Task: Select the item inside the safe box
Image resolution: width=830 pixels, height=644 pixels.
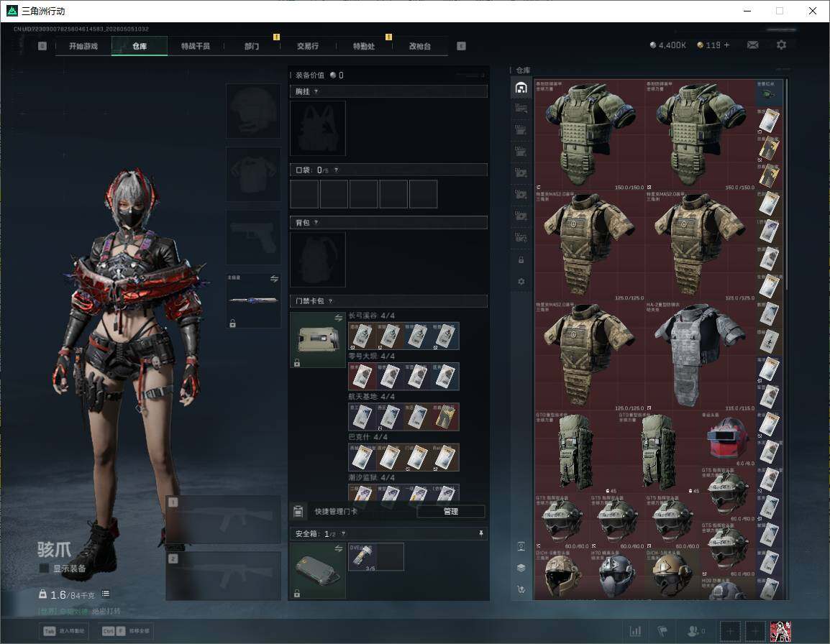Action: tap(362, 557)
